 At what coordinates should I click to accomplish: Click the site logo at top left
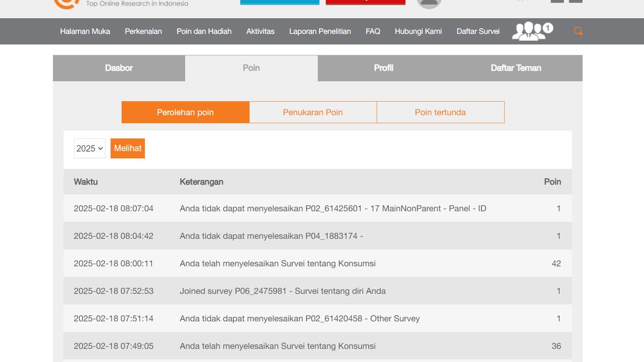64,4
